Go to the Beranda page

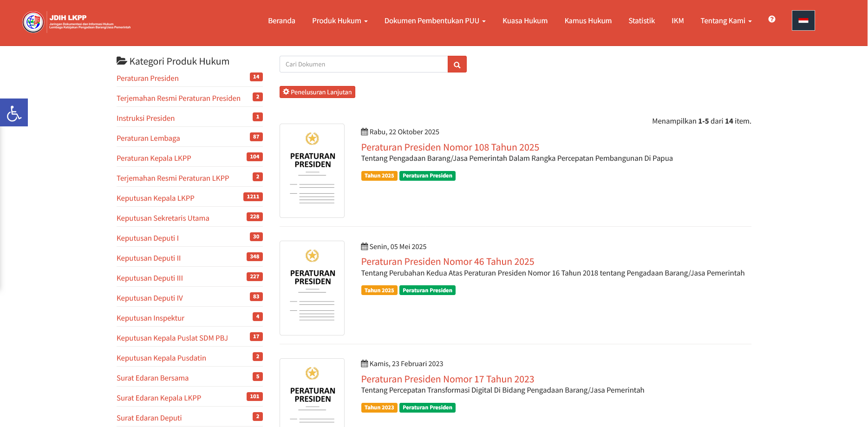coord(281,21)
